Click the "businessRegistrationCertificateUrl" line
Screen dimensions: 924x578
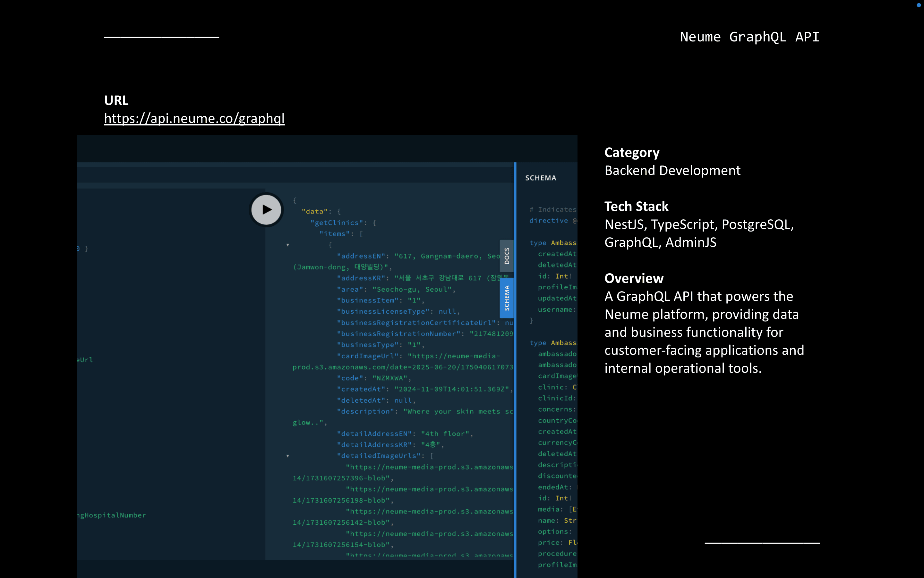pos(425,323)
